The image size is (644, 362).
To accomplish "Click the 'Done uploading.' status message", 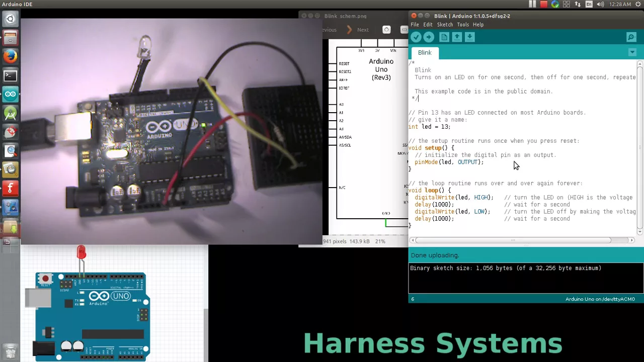I will click(435, 255).
